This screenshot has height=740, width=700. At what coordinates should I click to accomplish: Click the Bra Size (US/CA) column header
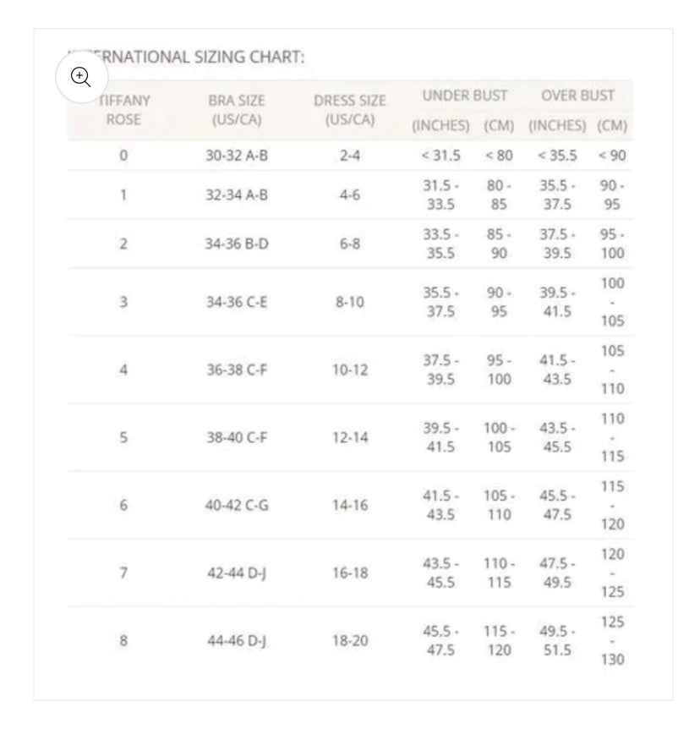pyautogui.click(x=237, y=110)
